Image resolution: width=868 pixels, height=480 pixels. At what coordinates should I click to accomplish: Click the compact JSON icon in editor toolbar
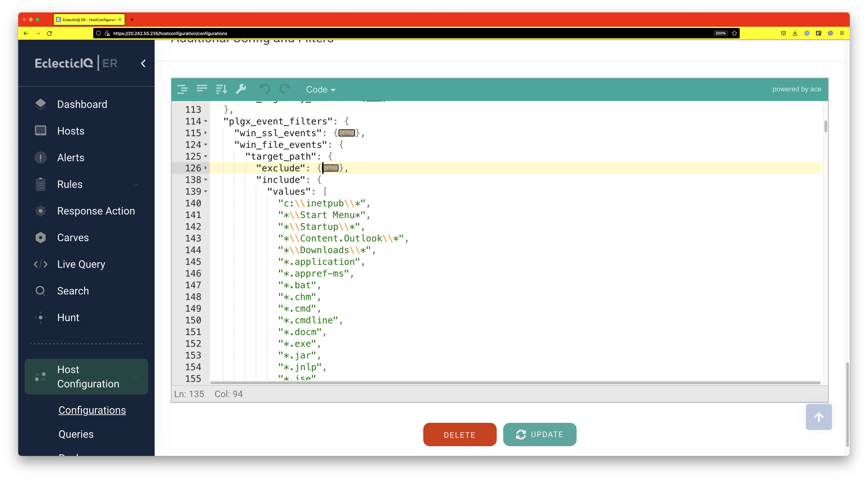coord(202,89)
